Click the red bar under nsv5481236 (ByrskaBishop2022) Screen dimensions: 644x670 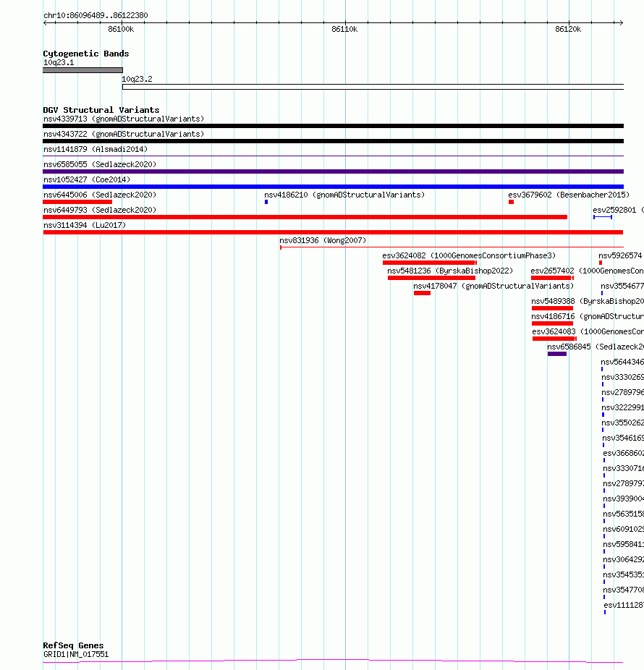[431, 278]
